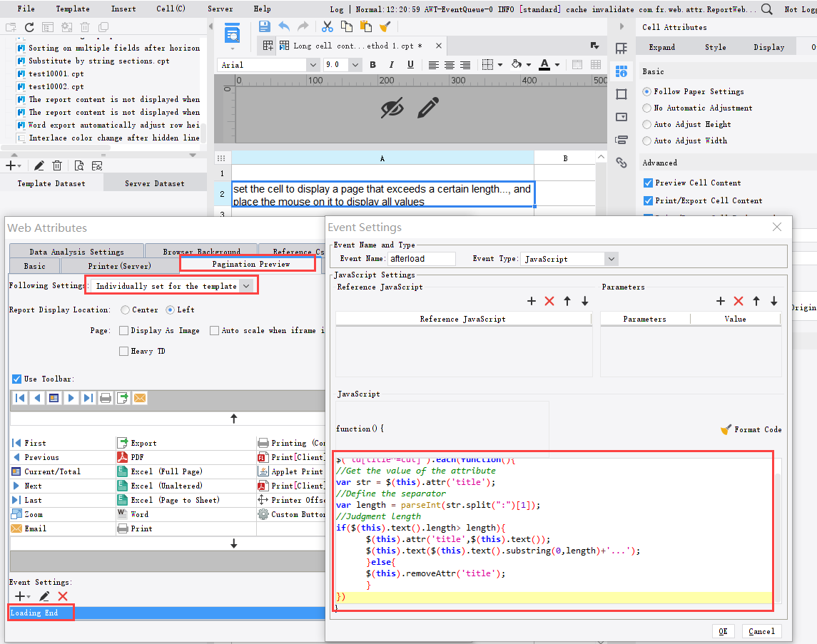This screenshot has width=817, height=644.
Task: Click the red X to remove a Parameter
Action: coord(738,301)
